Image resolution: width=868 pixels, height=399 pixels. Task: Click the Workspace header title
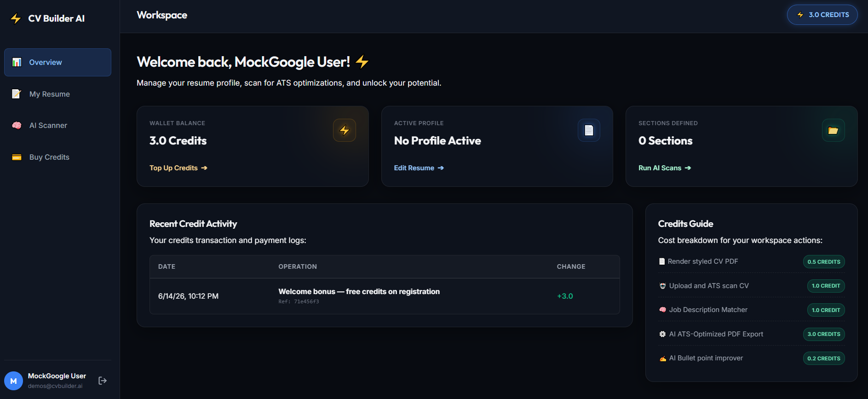162,15
